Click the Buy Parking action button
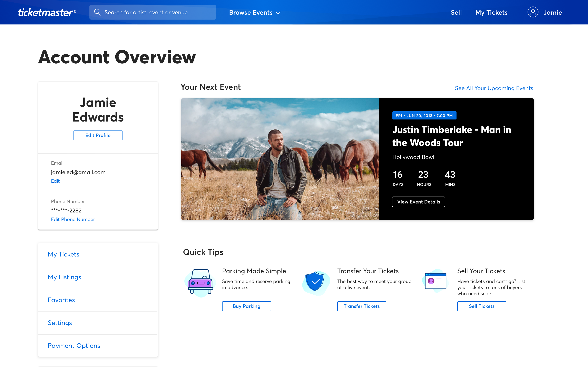Screen dimensions: 588x367 (x=246, y=306)
